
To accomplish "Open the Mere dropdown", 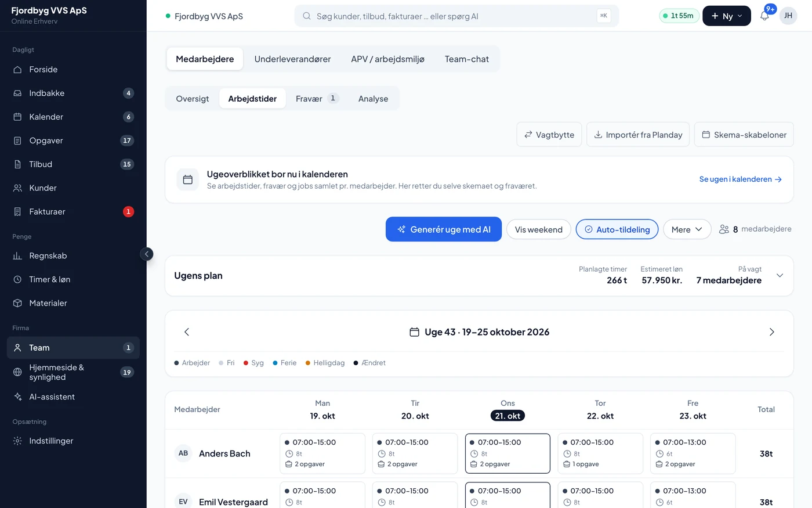I will [687, 229].
